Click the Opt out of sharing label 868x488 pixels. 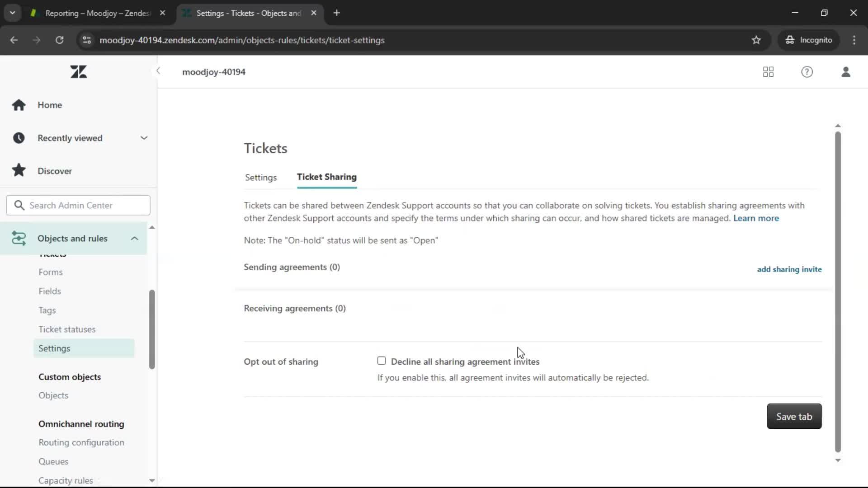pyautogui.click(x=281, y=361)
